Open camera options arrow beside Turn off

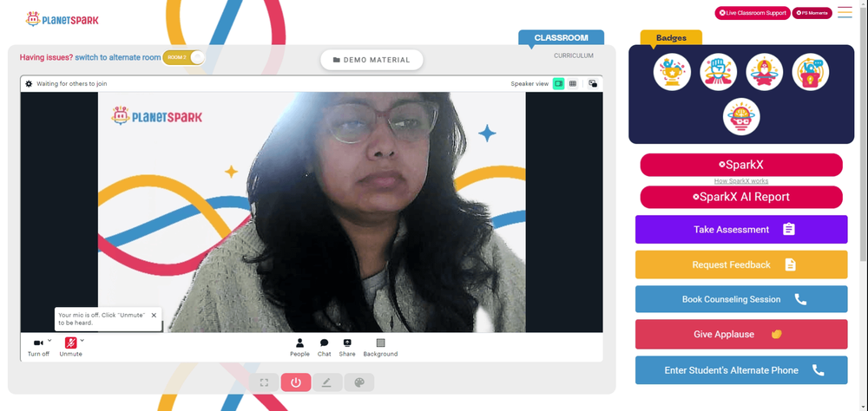tap(49, 340)
